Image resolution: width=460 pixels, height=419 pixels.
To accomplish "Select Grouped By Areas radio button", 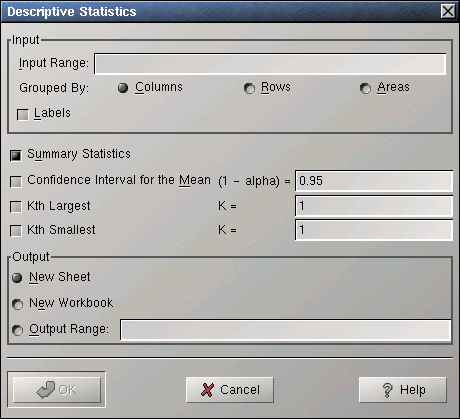I will pyautogui.click(x=365, y=88).
